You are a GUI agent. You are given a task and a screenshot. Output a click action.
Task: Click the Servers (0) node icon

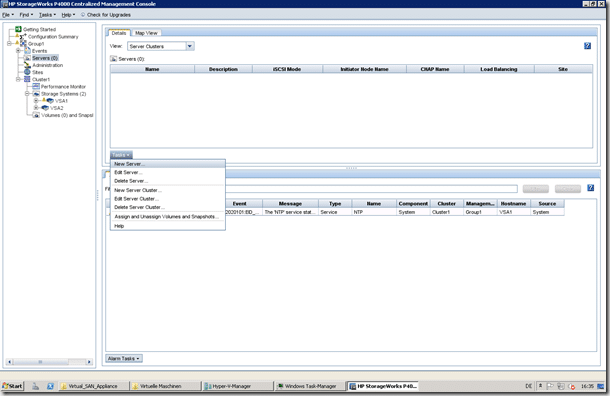[x=27, y=58]
